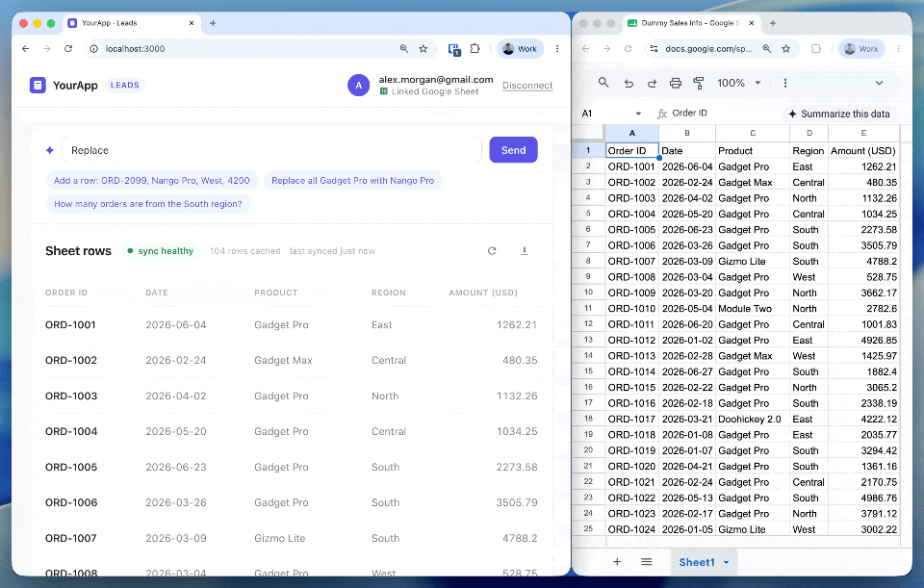Click the avatar circle with letter A

point(358,86)
